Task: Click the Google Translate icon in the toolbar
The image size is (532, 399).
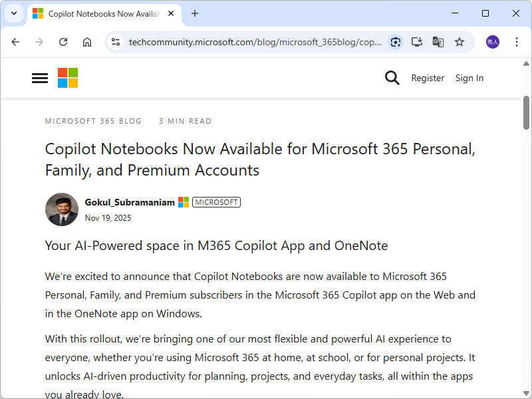Action: [x=438, y=42]
